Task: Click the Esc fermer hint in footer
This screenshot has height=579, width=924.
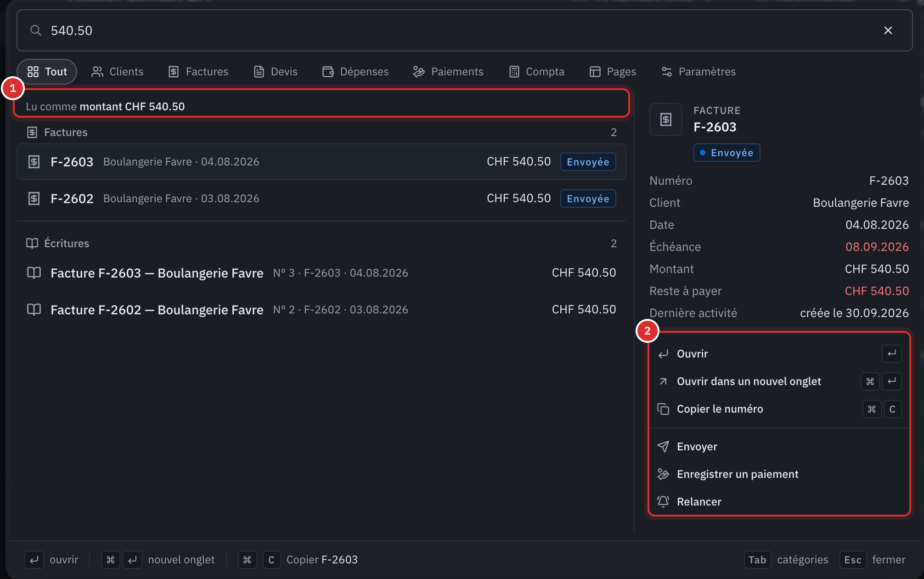Action: [873, 560]
